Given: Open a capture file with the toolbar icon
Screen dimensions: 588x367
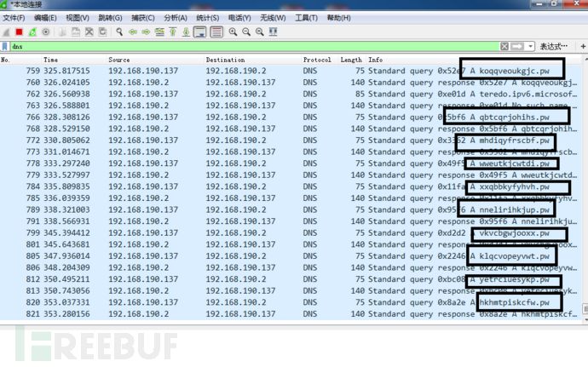Looking at the screenshot, I should (x=62, y=32).
